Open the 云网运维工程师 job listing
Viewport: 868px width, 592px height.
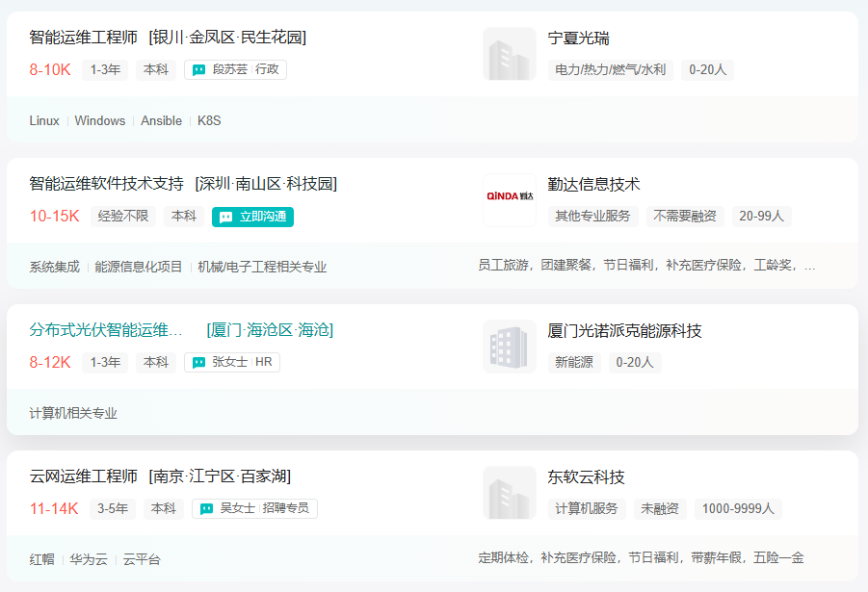(x=83, y=476)
